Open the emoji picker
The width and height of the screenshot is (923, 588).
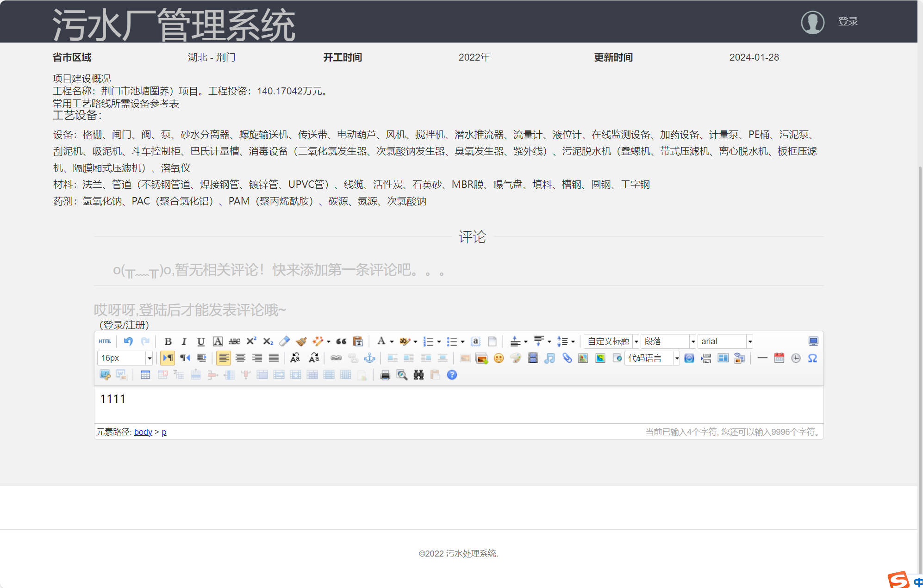499,358
